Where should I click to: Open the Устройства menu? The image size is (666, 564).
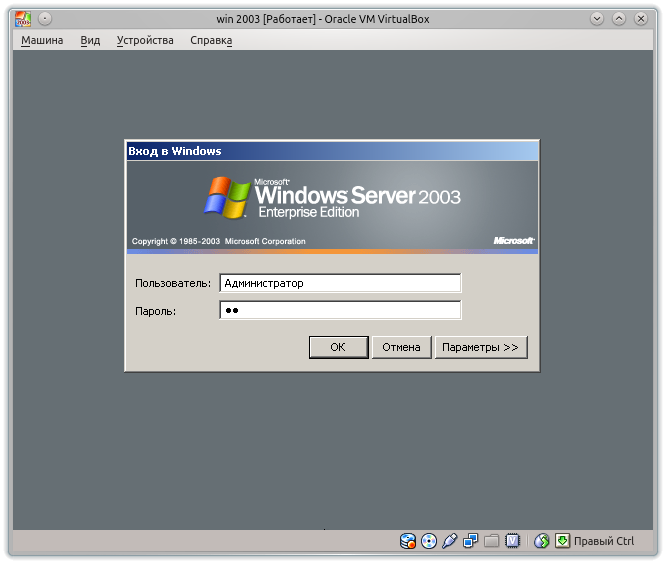145,40
